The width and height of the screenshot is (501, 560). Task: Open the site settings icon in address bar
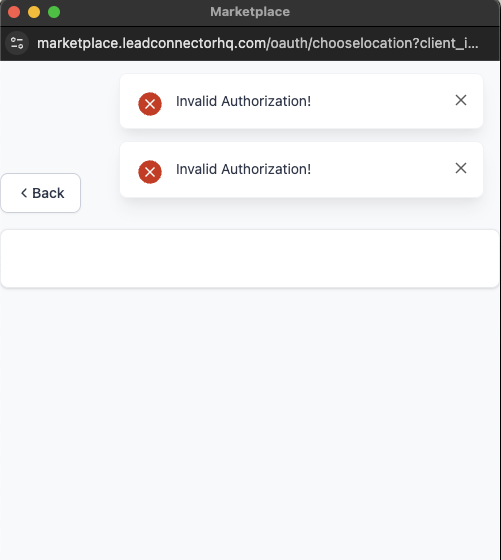(x=17, y=43)
